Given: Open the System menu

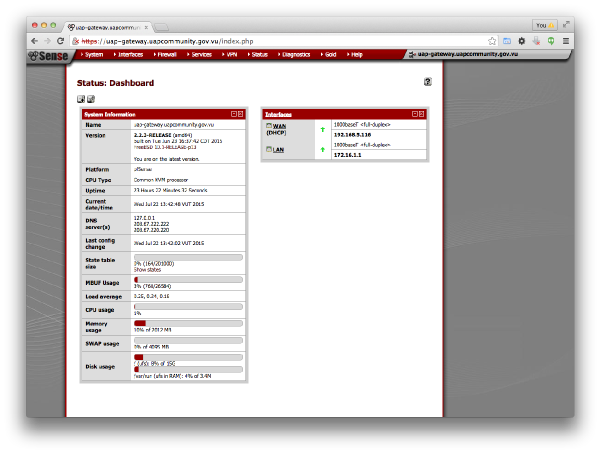Looking at the screenshot, I should (x=92, y=55).
